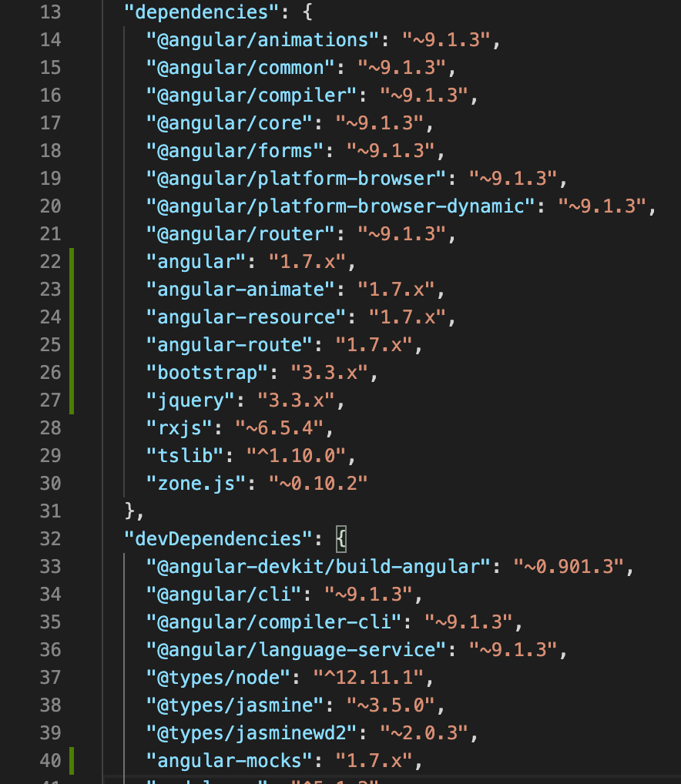Click the git change indicator next to "jquery"
This screenshot has width=681, height=784.
coord(72,400)
